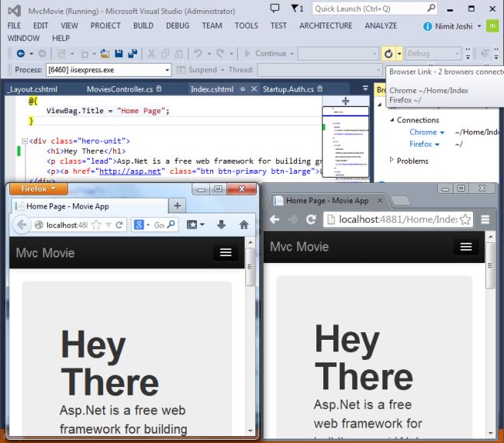
Task: Open the TOOLS menu
Action: click(247, 26)
